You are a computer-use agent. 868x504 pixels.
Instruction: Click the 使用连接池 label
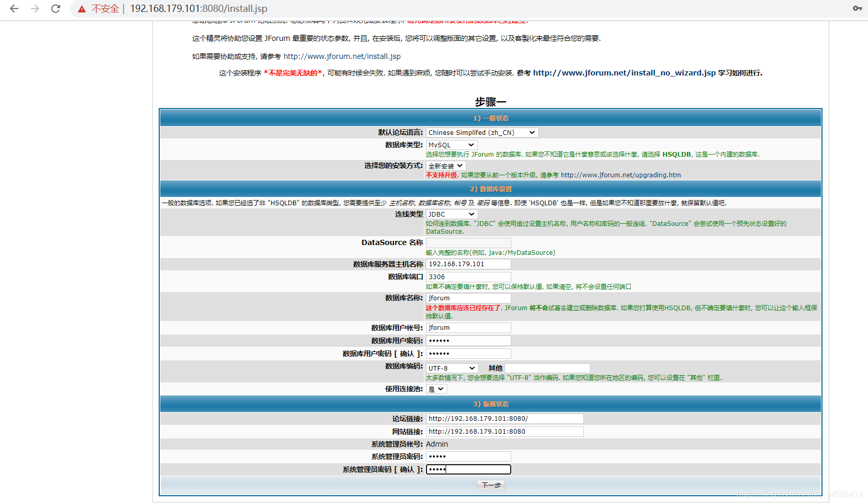404,389
